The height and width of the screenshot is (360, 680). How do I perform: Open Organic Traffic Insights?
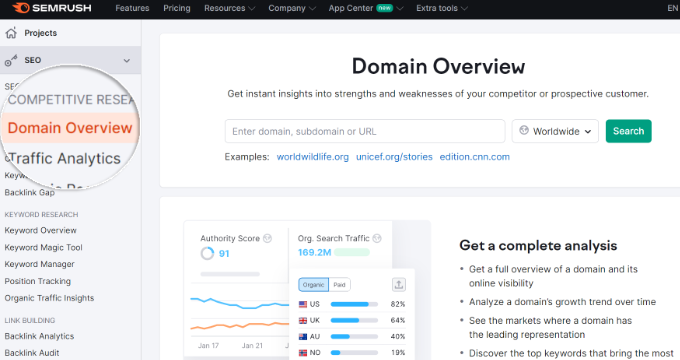49,298
